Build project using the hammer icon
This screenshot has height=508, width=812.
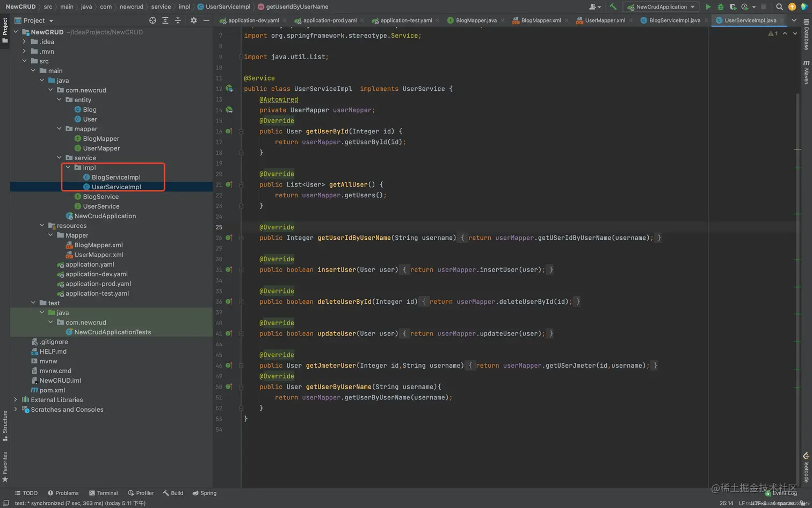[x=613, y=6]
